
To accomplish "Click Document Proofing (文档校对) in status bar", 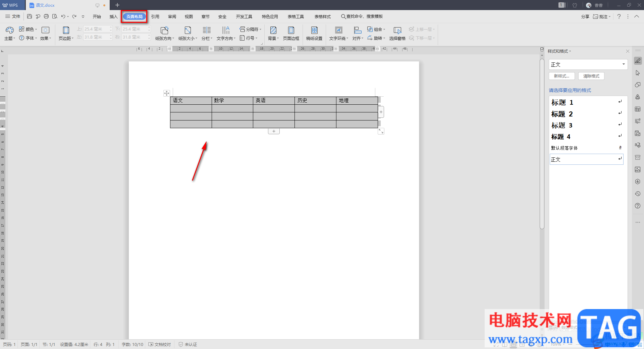I will tap(160, 344).
